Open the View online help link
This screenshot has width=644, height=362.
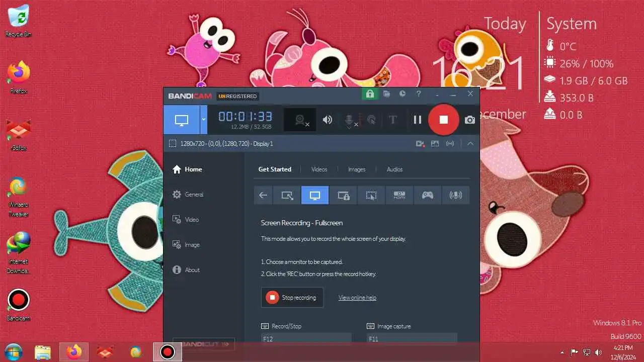(x=357, y=298)
